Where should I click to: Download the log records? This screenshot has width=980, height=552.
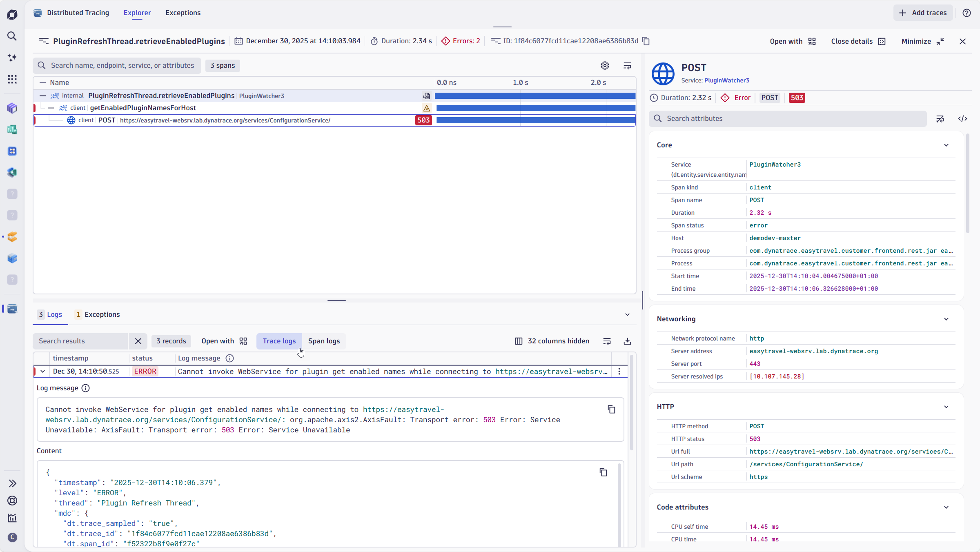coord(627,341)
